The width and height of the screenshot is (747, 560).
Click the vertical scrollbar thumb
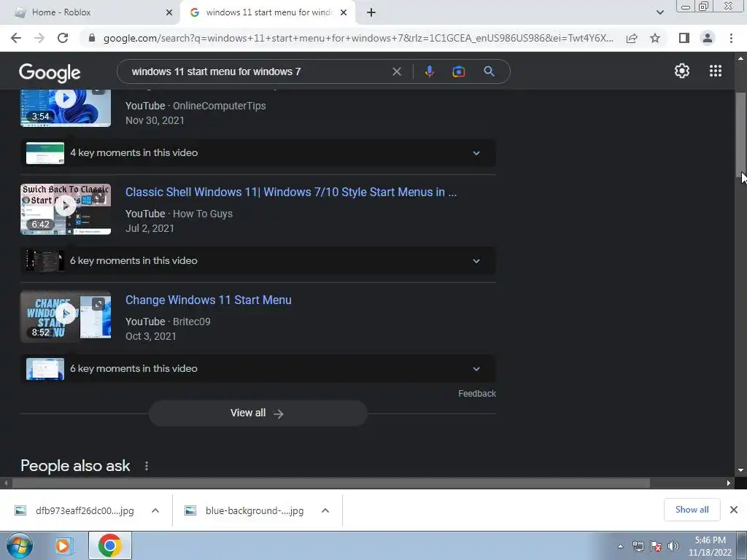pos(741,136)
